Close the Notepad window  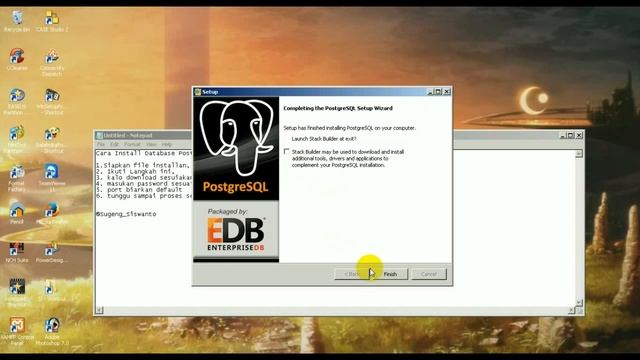(579, 136)
